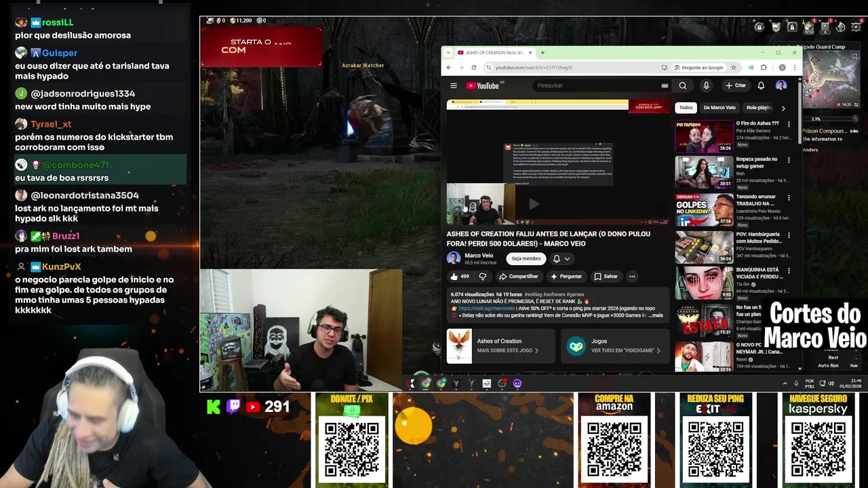The image size is (868, 488).
Task: Open options menu for O Fim do Ashes video
Action: point(788,124)
